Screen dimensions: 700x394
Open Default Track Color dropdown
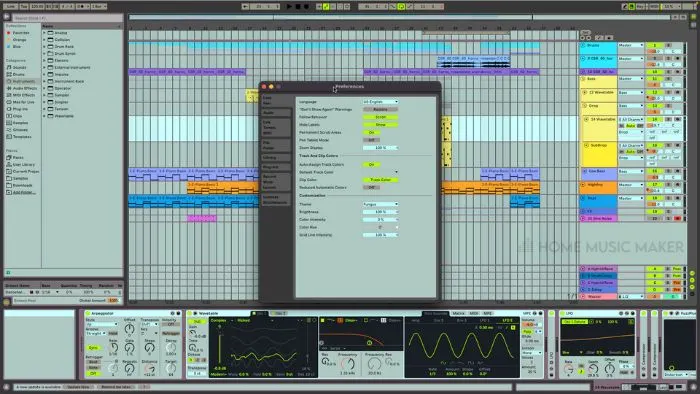coord(380,172)
